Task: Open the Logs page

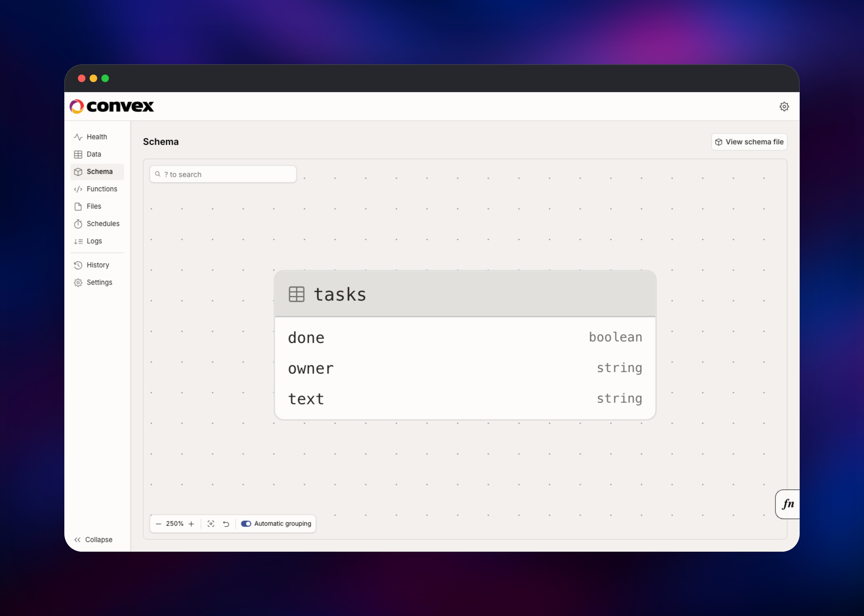Action: tap(97, 241)
